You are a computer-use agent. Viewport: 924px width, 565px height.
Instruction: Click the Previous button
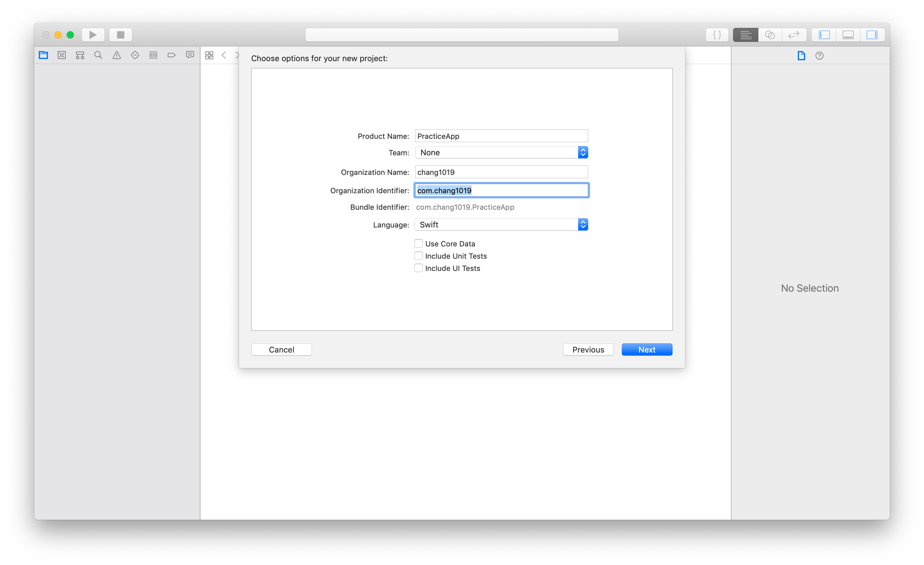tap(588, 349)
